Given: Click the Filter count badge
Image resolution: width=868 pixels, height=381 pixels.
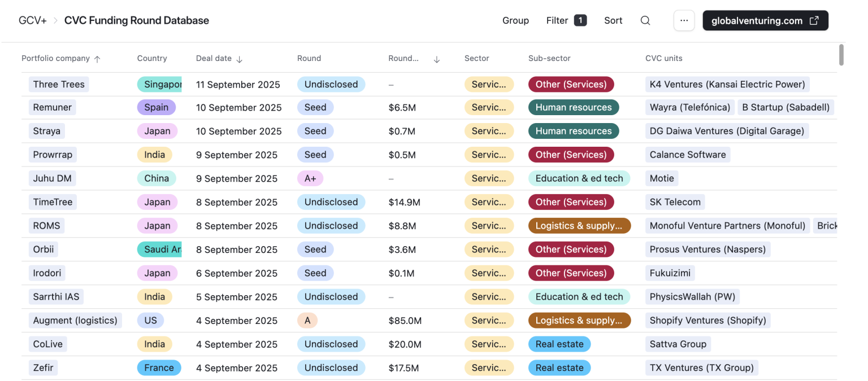Looking at the screenshot, I should (x=580, y=21).
